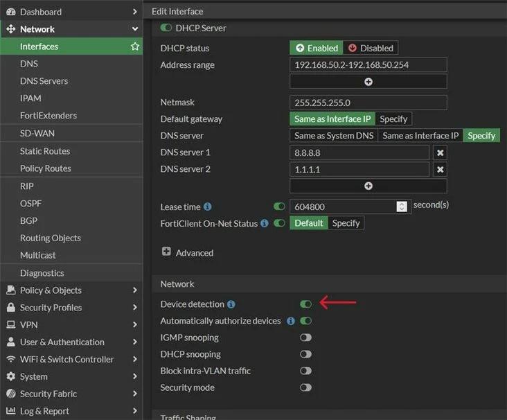Expand the Security Fabric chevron
Screen dimensions: 507x420
(x=135, y=394)
